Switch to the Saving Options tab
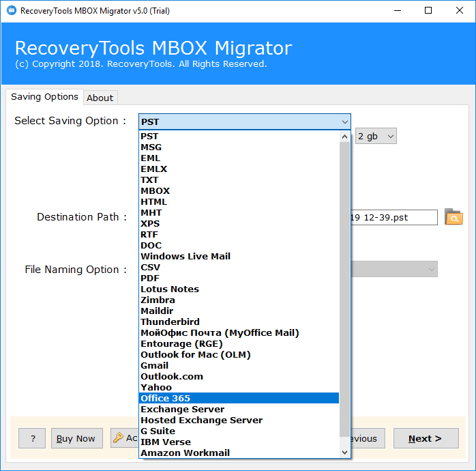The height and width of the screenshot is (471, 476). coord(44,97)
